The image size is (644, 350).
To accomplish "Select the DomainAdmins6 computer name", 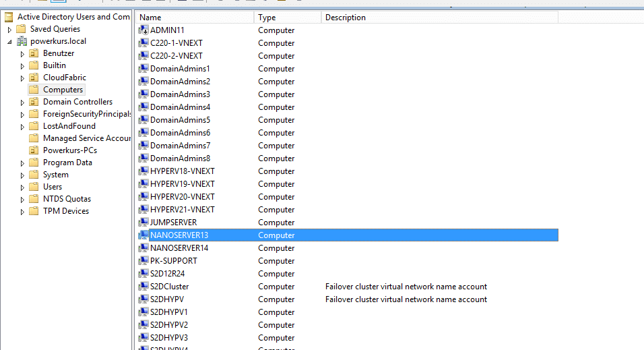I will pyautogui.click(x=180, y=132).
